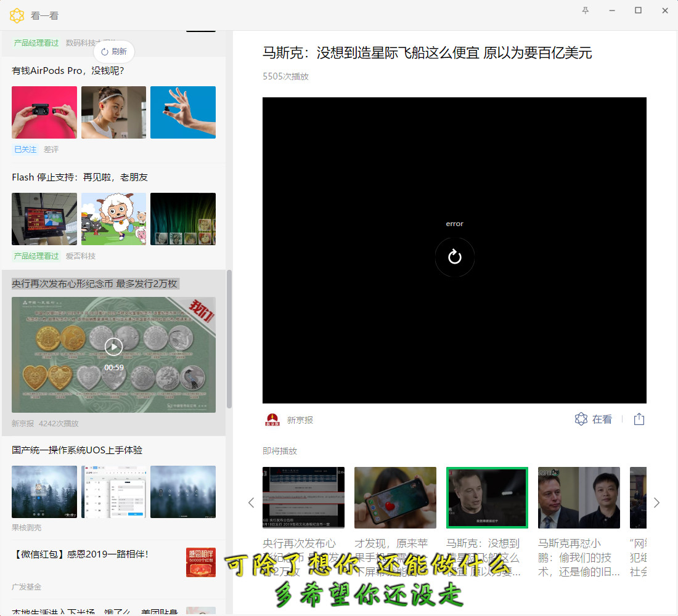Select upcoming video 才发现，原来苹果 thumbnail
The width and height of the screenshot is (678, 616).
point(395,498)
